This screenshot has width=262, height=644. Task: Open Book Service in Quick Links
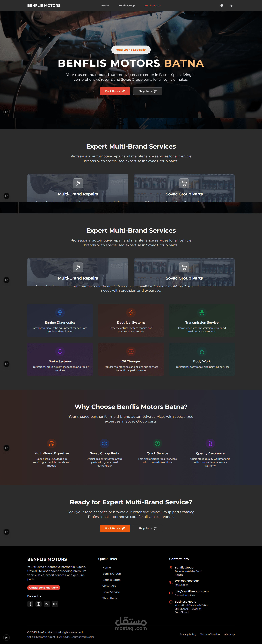click(x=111, y=592)
